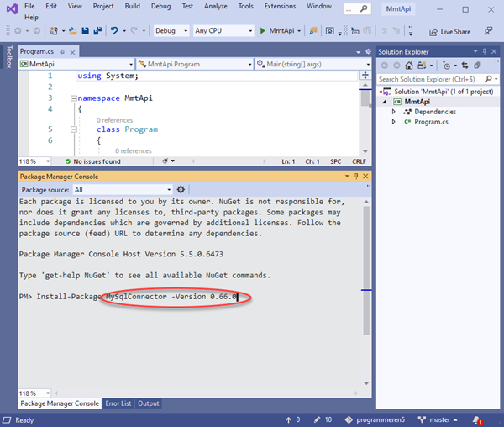
Task: Click the green Start debugging arrow
Action: (263, 31)
